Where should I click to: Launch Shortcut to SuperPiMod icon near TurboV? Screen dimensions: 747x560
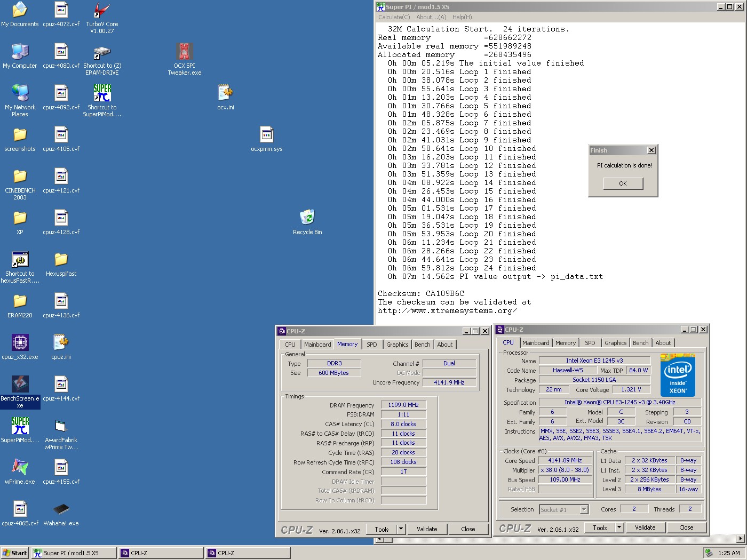pyautogui.click(x=102, y=100)
